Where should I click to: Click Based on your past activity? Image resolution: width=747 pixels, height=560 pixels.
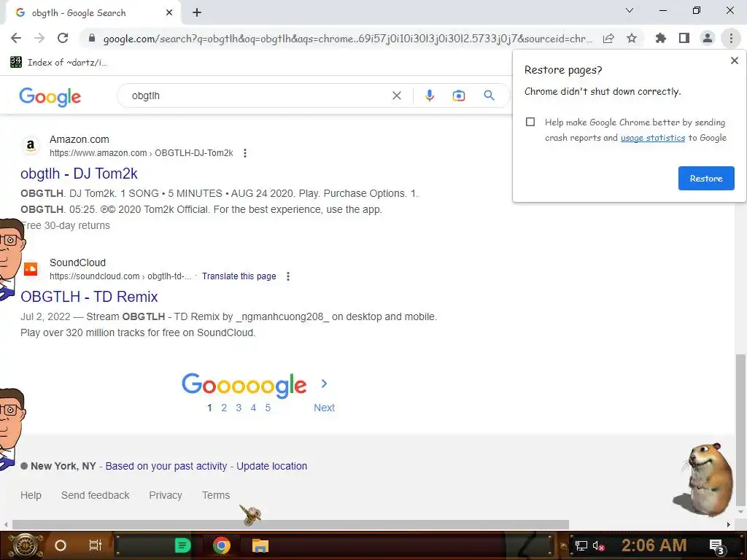166,466
